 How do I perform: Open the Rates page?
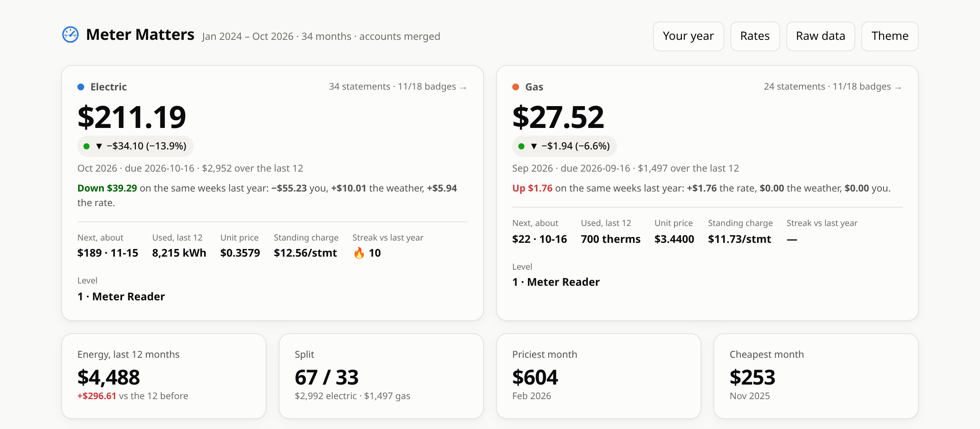[x=755, y=36]
